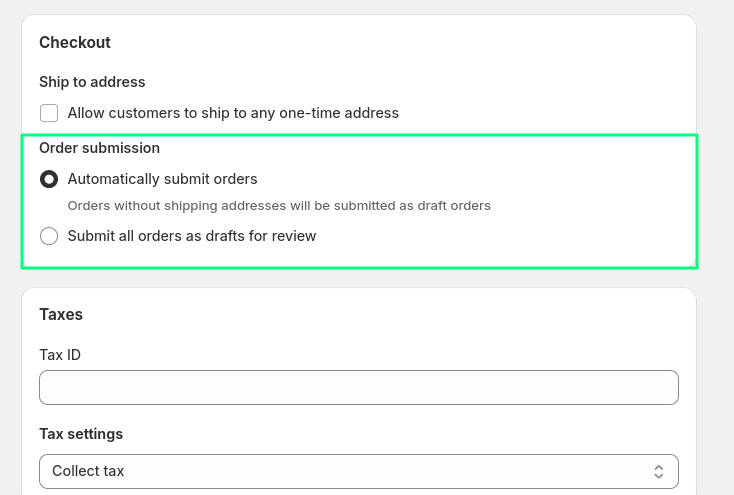Choose the Submit all orders as drafts radio
Screen dimensions: 734x495
(49, 237)
